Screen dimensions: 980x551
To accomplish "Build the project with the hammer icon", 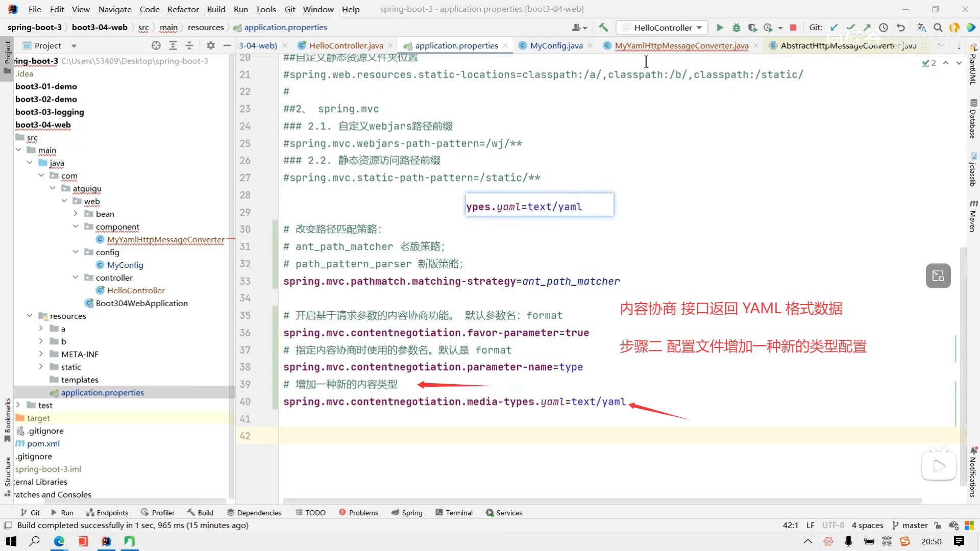I will click(603, 28).
